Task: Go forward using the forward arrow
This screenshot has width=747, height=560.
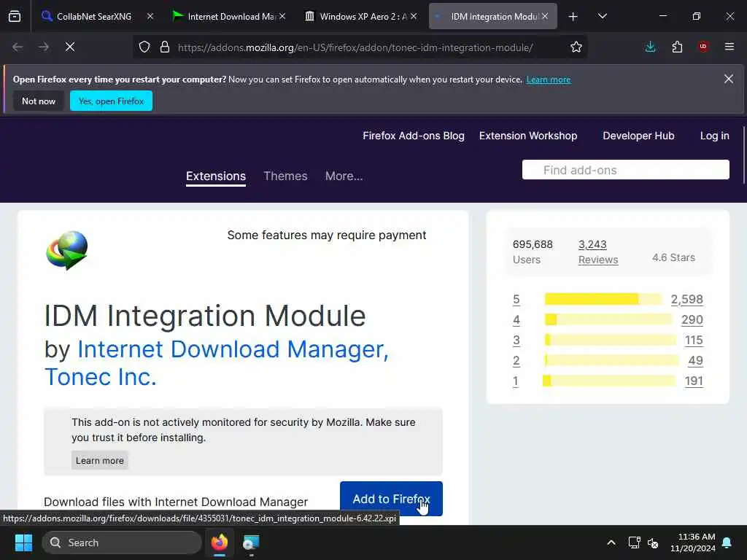Action: coord(44,47)
